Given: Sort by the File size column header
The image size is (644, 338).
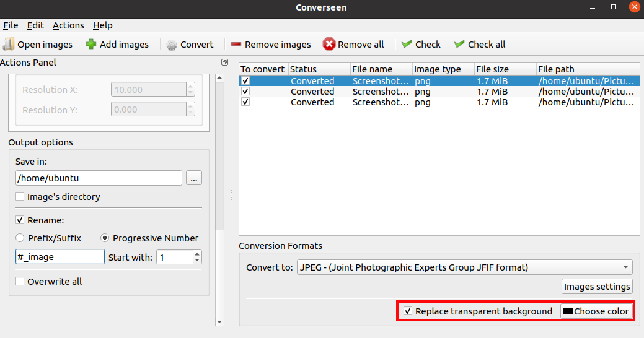Looking at the screenshot, I should pyautogui.click(x=505, y=69).
